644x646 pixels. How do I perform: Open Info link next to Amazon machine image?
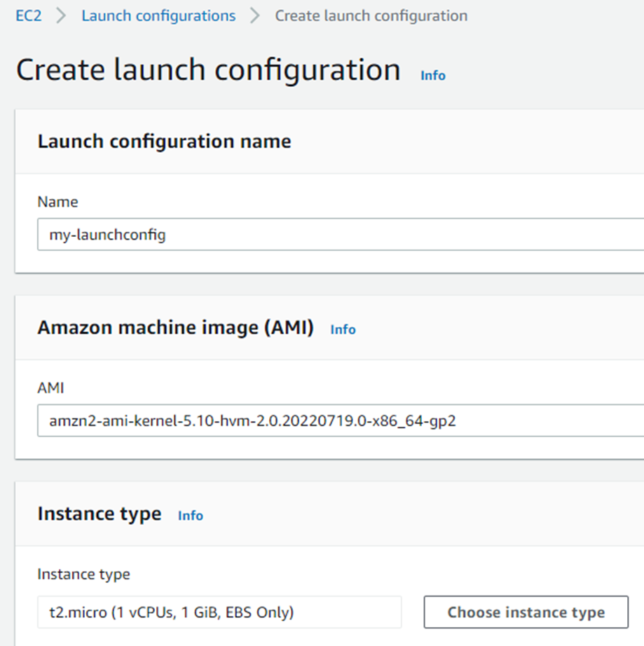point(343,329)
